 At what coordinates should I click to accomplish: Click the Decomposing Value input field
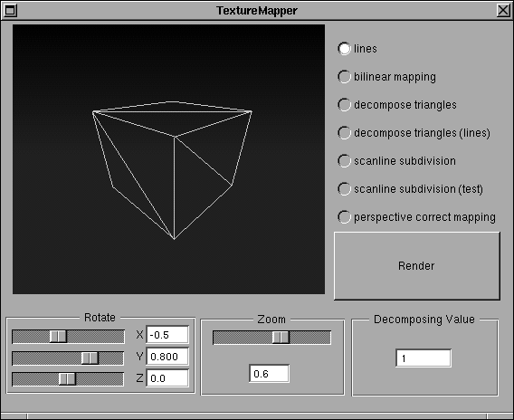[x=424, y=358]
